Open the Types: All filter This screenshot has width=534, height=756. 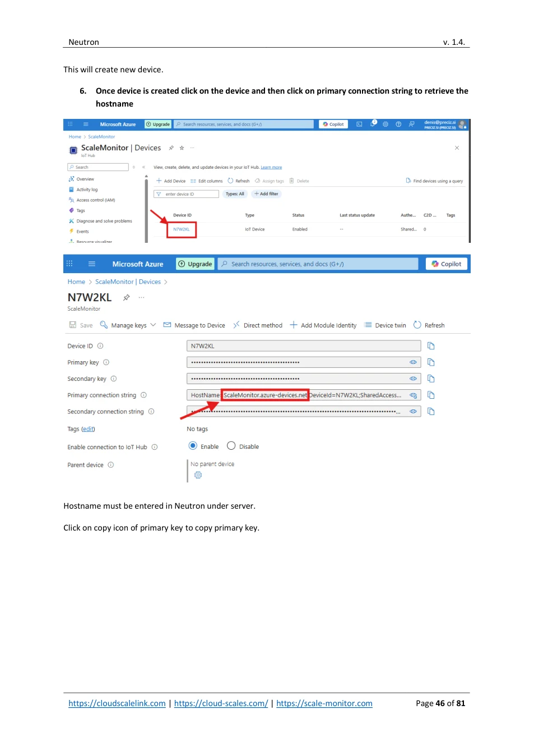pos(235,194)
